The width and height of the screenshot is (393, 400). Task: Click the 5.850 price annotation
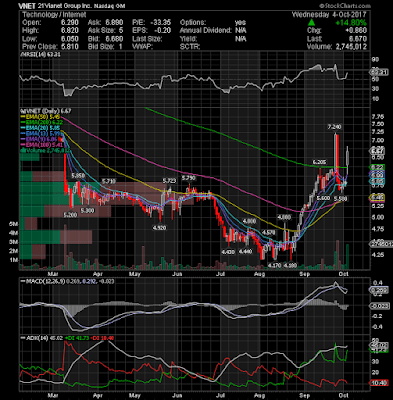click(x=78, y=176)
